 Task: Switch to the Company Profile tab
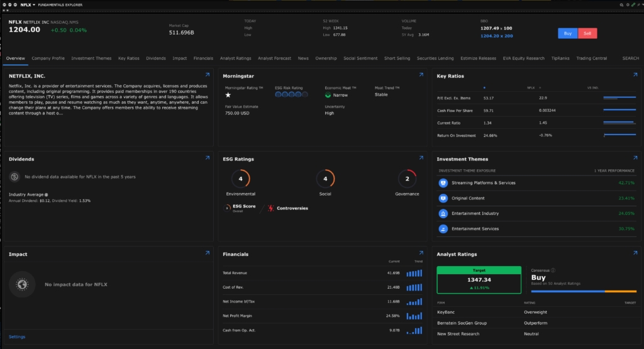click(48, 58)
